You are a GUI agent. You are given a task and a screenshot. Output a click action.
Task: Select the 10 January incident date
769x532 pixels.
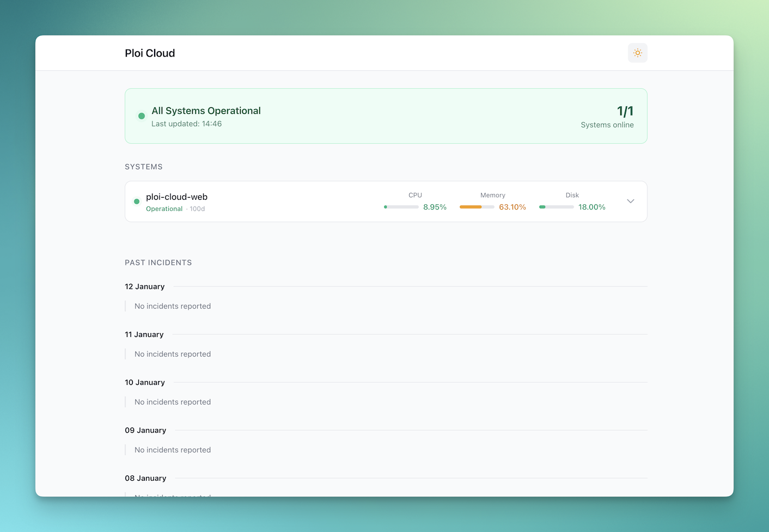(x=144, y=383)
